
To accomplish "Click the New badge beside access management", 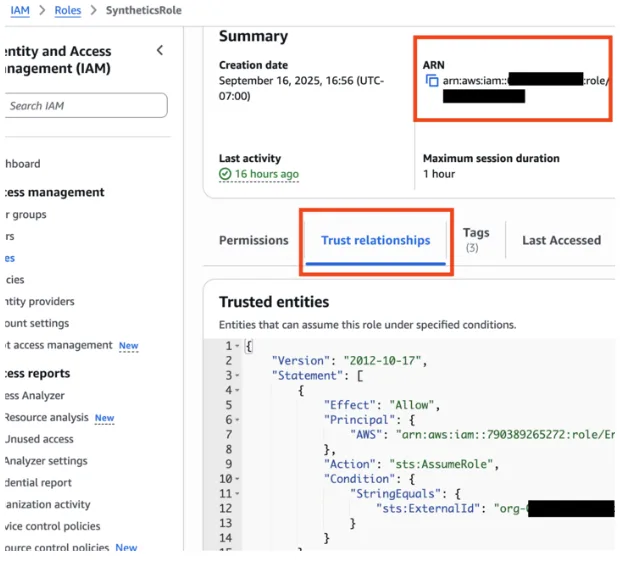I will click(129, 346).
